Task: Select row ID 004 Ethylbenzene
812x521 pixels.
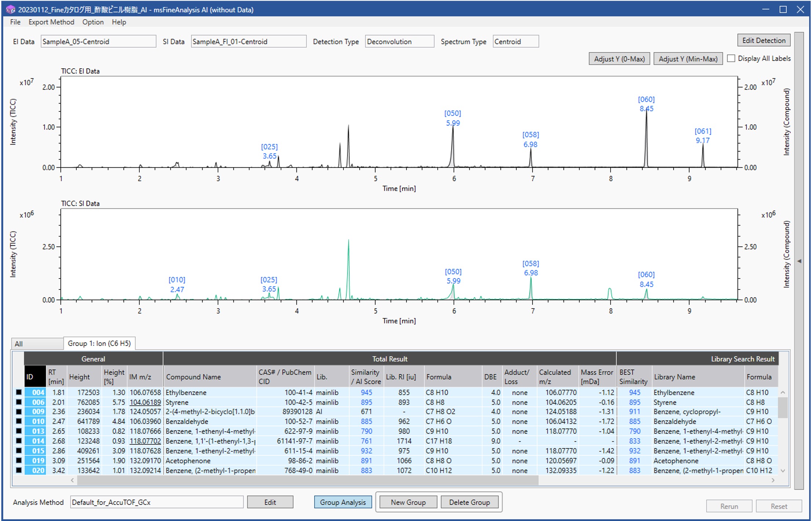Action: [35, 392]
